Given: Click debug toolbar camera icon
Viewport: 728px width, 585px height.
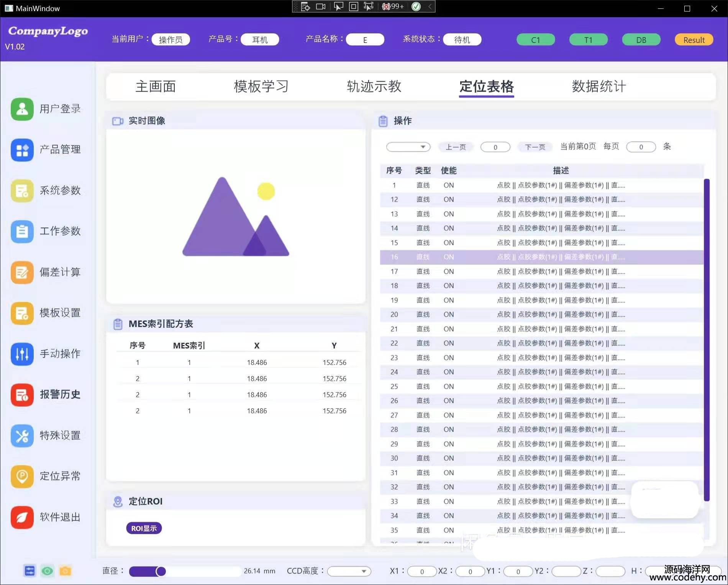Looking at the screenshot, I should (x=321, y=7).
